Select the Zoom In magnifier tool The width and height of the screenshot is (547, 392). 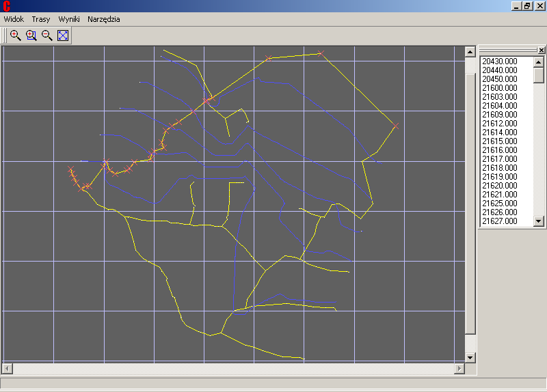click(x=15, y=36)
